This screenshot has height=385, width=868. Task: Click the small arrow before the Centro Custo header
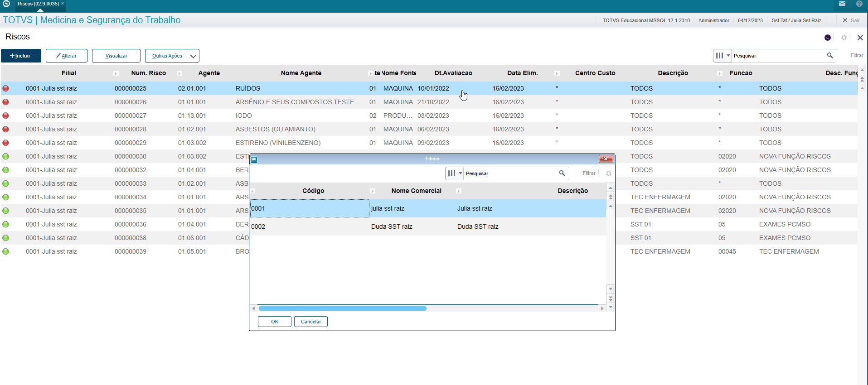point(557,73)
